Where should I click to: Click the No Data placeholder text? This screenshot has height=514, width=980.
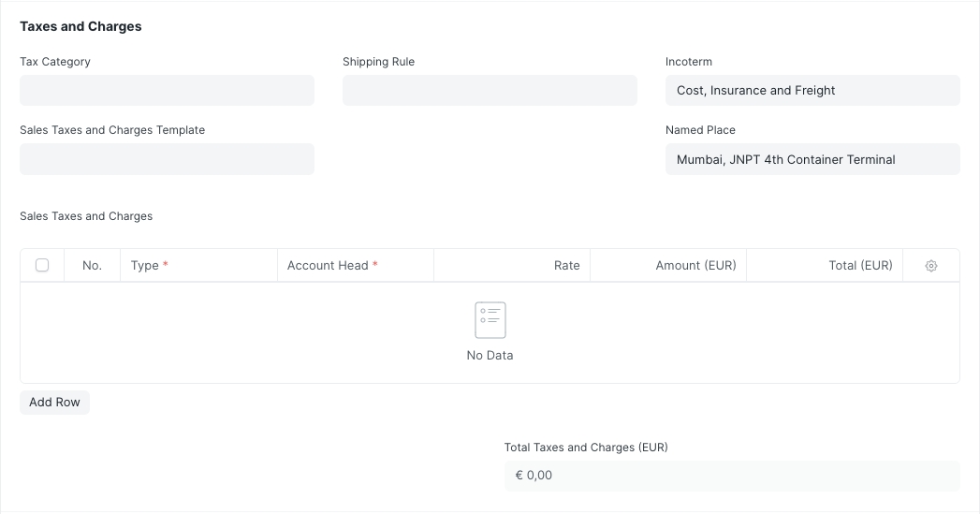tap(490, 356)
